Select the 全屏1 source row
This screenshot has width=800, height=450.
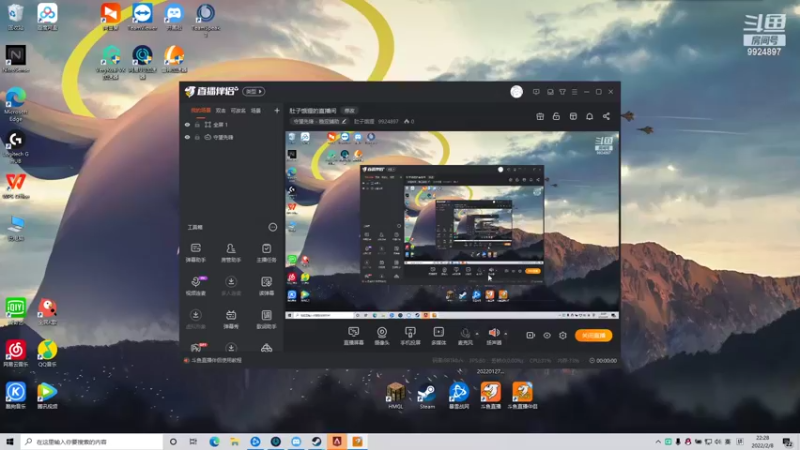coord(232,124)
